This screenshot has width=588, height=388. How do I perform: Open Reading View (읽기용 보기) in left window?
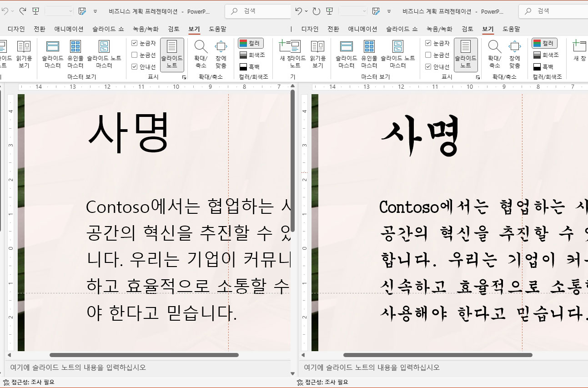[24, 55]
